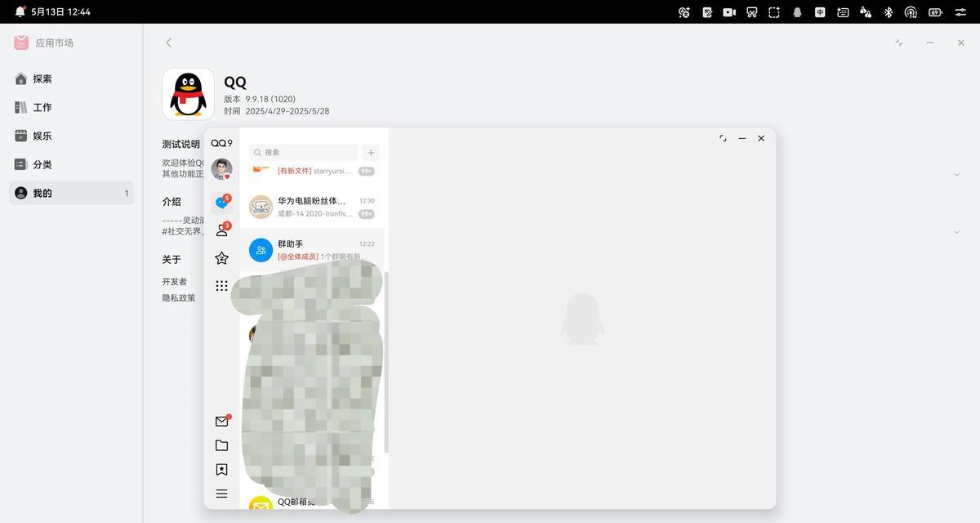Open the 隐私政策 link
980x523 pixels.
coord(178,297)
